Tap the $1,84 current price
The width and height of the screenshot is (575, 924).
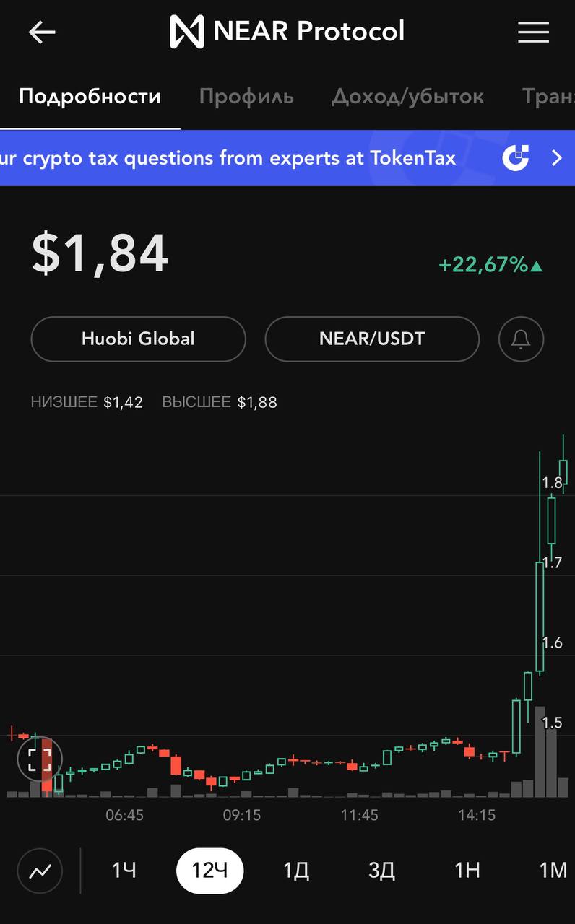(100, 253)
